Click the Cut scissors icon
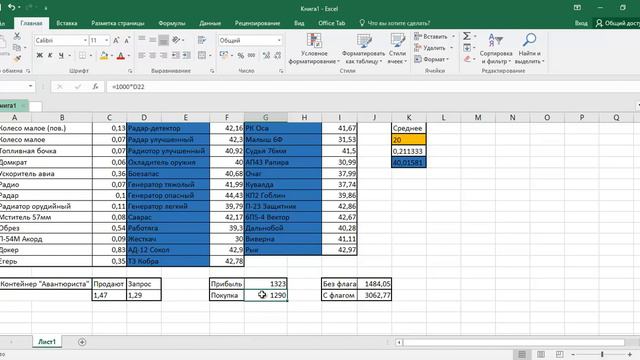This screenshot has width=640, height=360. coord(17,36)
